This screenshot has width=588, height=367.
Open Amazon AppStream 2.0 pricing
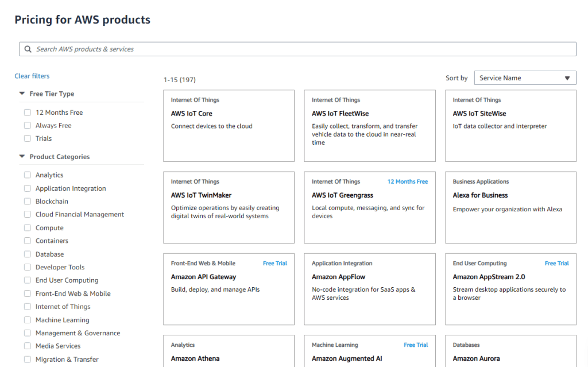coord(510,289)
